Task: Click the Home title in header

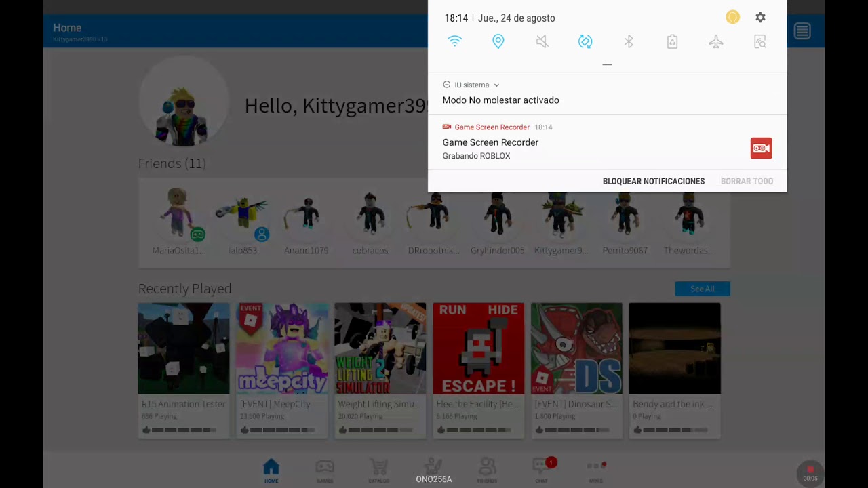Action: (67, 28)
